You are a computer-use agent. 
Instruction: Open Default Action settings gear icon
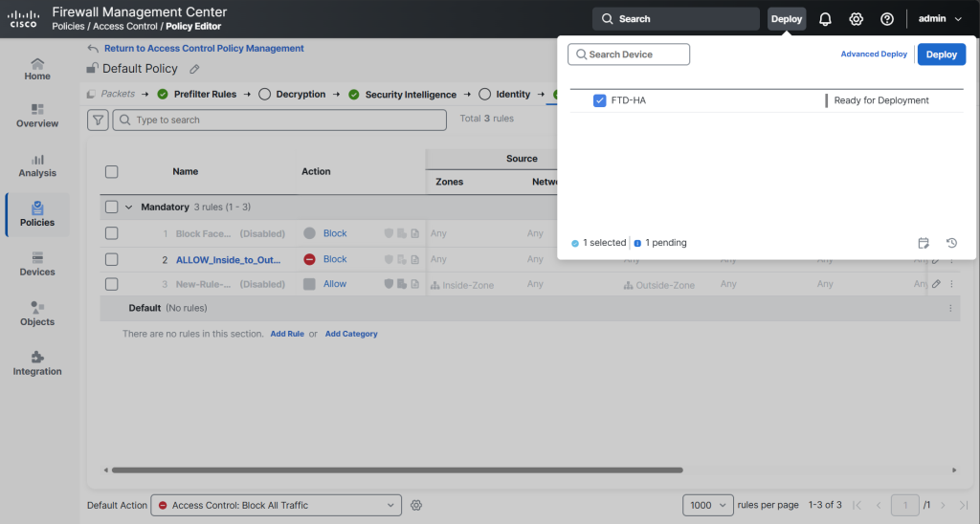point(416,505)
